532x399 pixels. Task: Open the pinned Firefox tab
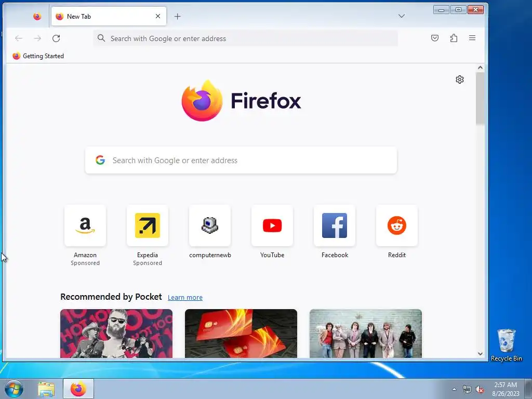(x=37, y=16)
